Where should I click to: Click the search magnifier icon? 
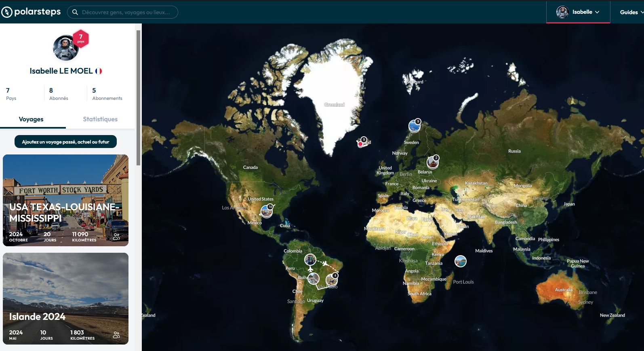(75, 12)
